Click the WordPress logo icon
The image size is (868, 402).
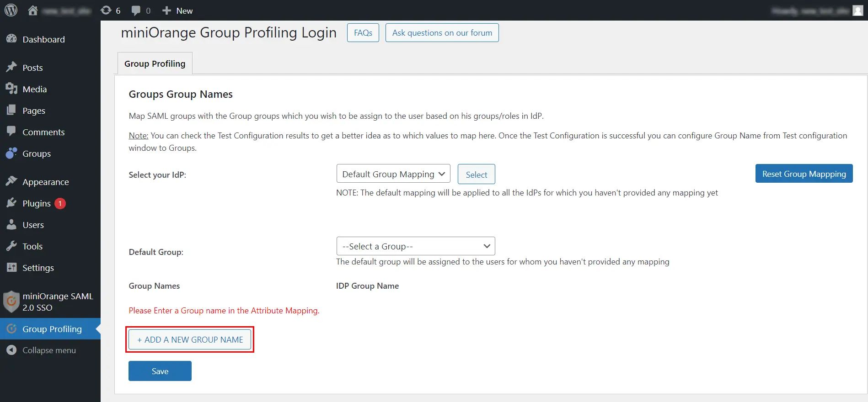pyautogui.click(x=11, y=10)
